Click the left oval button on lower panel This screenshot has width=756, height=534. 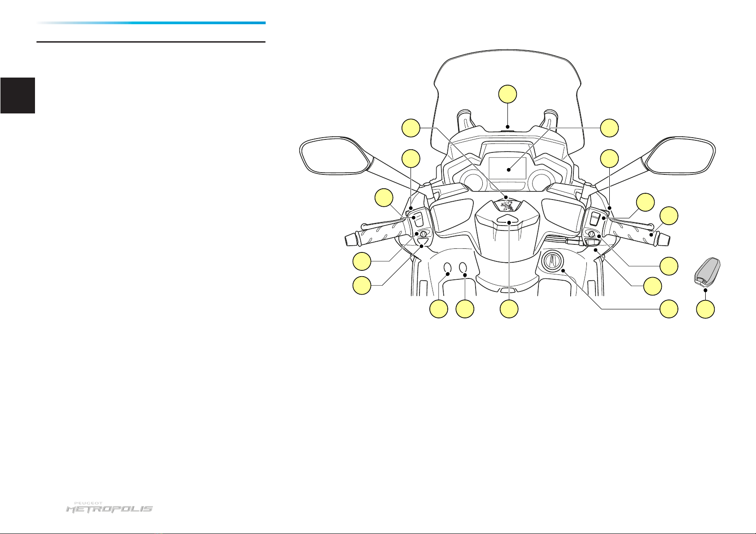pyautogui.click(x=447, y=269)
